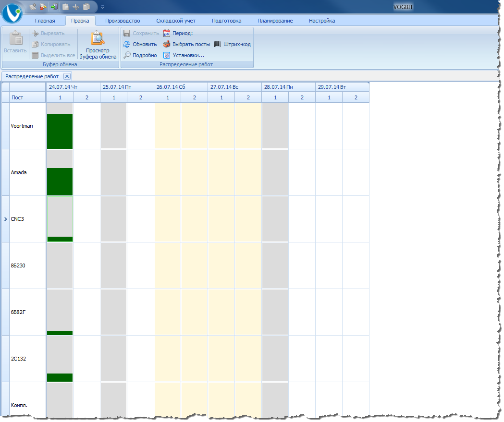Screen dimensions: 504x422
Task: Open the Производство ribbon tab
Action: click(123, 21)
